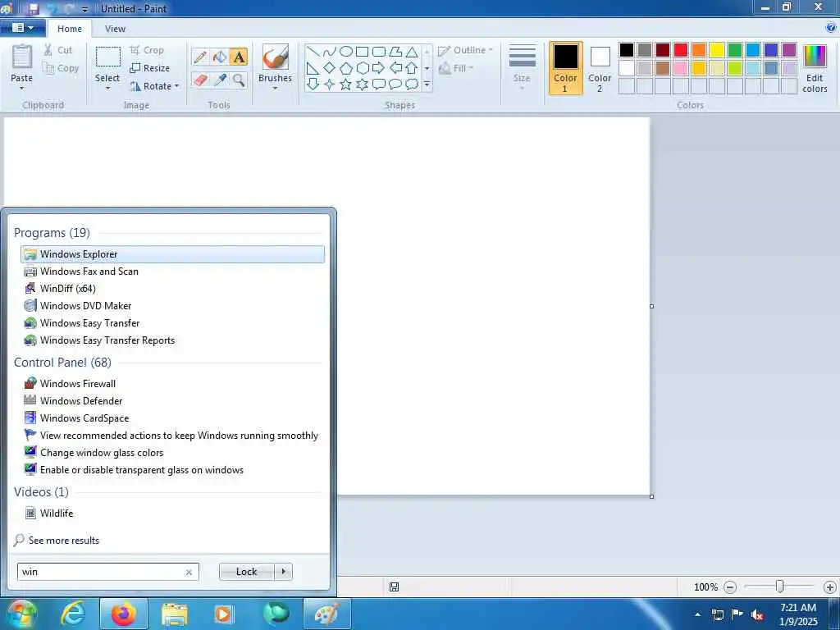The height and width of the screenshot is (630, 840).
Task: Open Windows Explorer from search results
Action: [x=172, y=254]
